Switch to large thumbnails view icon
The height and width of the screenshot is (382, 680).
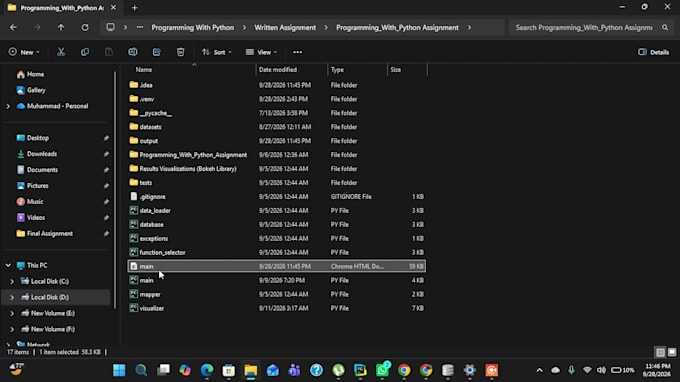pos(672,352)
